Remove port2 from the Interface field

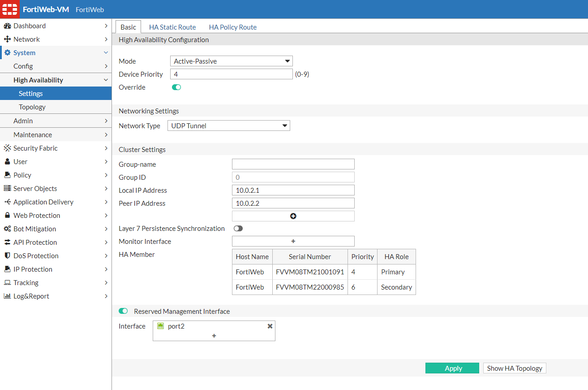(x=270, y=326)
